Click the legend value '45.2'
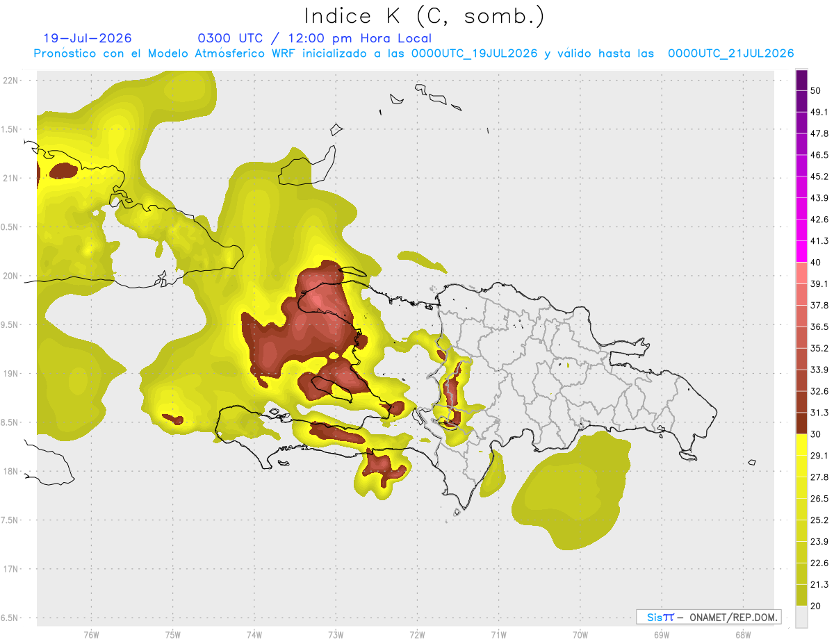The image size is (834, 644). tap(819, 176)
